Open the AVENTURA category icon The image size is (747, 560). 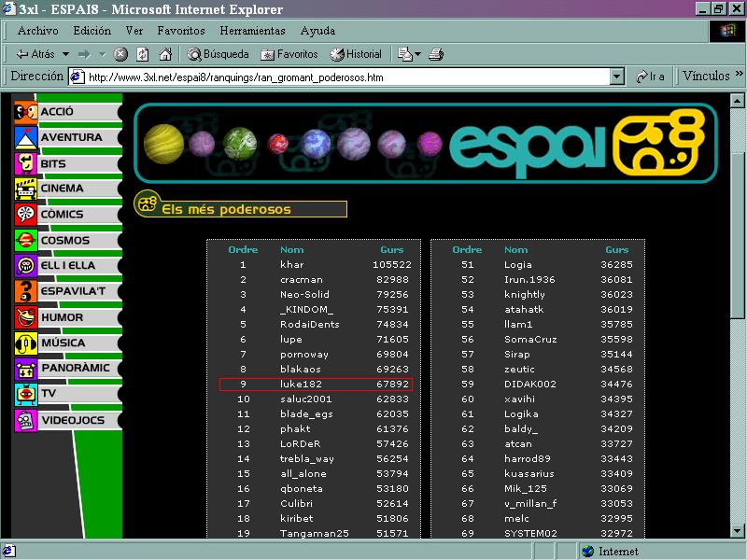tap(26, 137)
